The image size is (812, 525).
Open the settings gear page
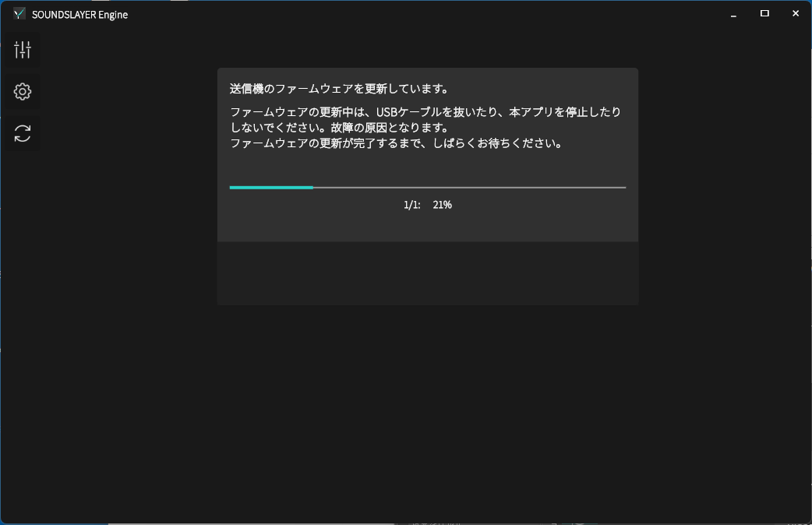(23, 92)
